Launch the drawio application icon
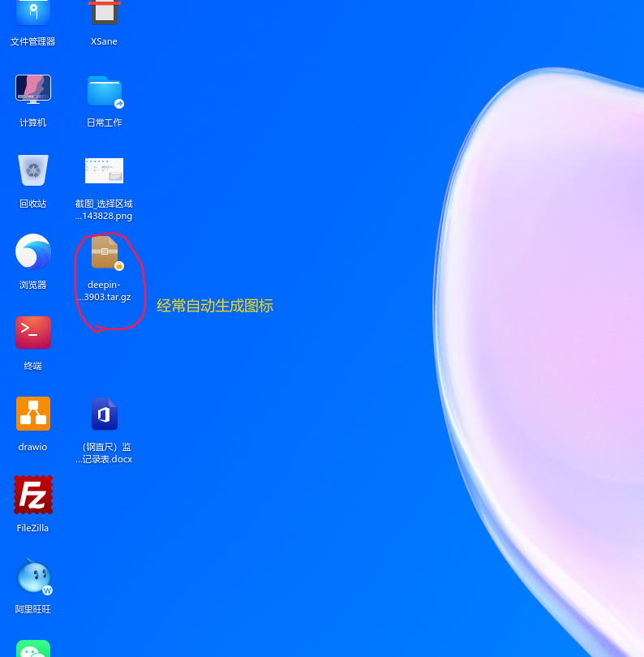The image size is (644, 657). (33, 414)
